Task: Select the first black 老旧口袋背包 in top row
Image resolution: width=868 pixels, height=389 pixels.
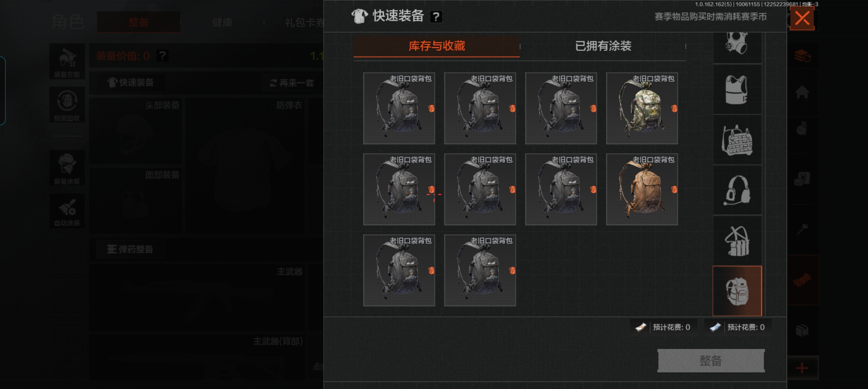Action: point(399,108)
